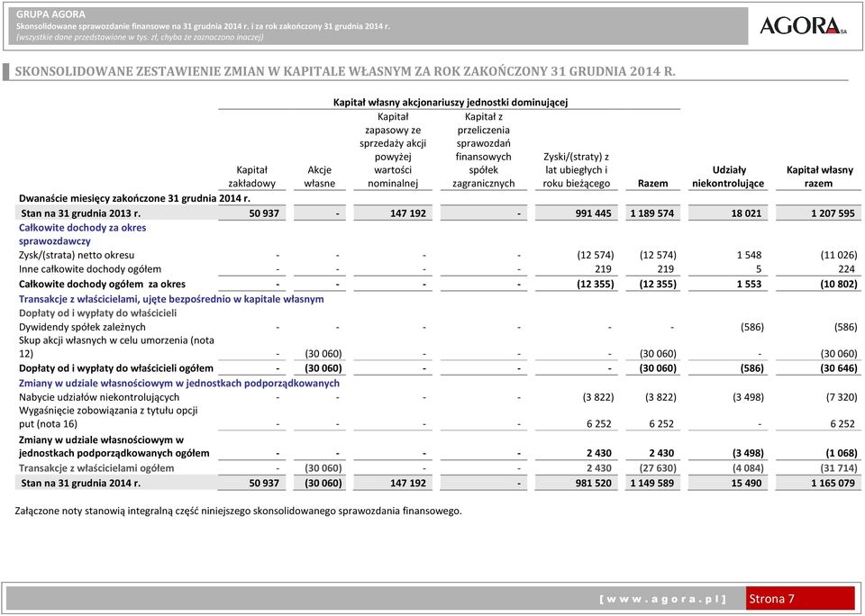The height and width of the screenshot is (616, 865).
Task: Select the value 1 165 079 in the 2014 row
Action: (x=833, y=483)
